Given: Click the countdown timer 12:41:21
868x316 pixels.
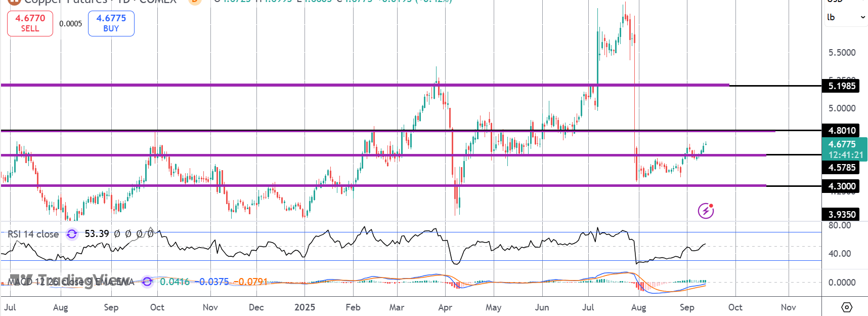Looking at the screenshot, I should [x=845, y=155].
